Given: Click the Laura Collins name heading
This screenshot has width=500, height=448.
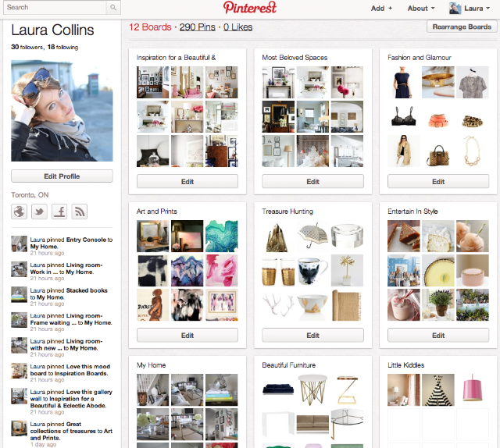Looking at the screenshot, I should (x=52, y=30).
